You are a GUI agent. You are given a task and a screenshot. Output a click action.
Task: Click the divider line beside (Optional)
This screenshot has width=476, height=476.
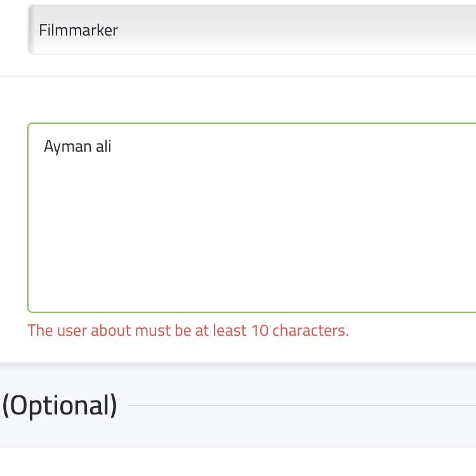point(301,405)
